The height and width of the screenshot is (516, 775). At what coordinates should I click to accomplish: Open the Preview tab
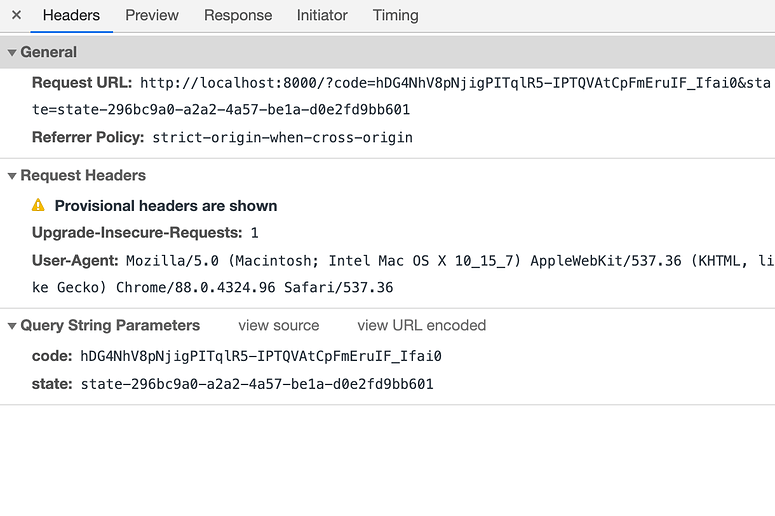click(x=152, y=15)
